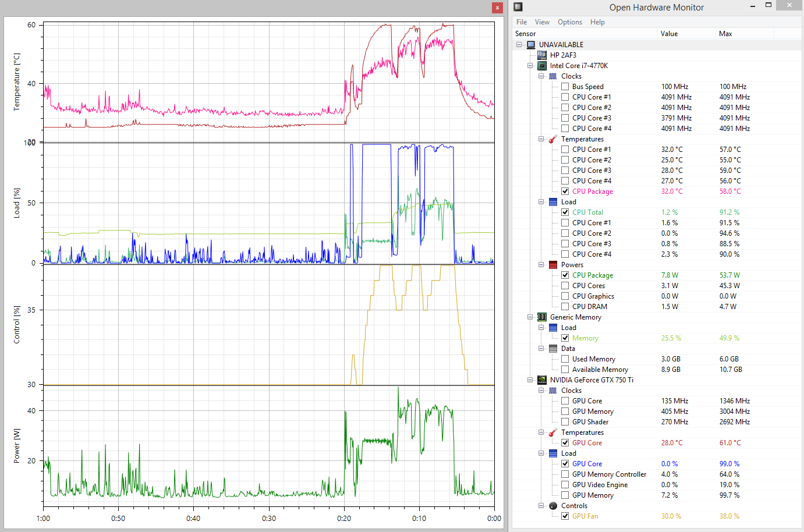Click the thermometer icon next to CPU Temperatures
Image resolution: width=804 pixels, height=532 pixels.
552,139
